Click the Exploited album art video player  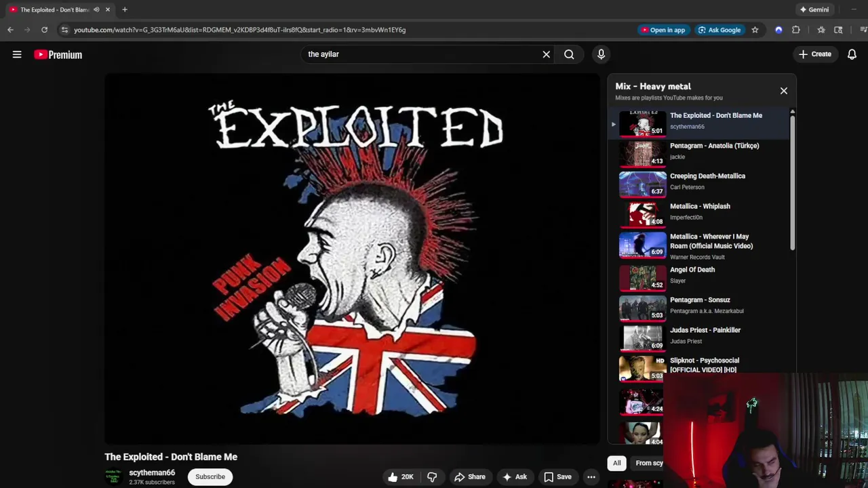pyautogui.click(x=352, y=259)
